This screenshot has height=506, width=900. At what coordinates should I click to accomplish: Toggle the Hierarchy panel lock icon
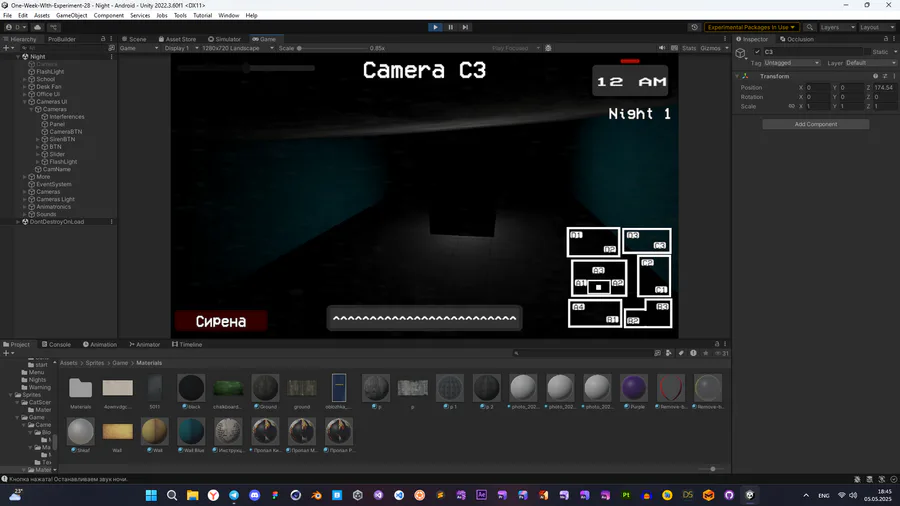pyautogui.click(x=103, y=39)
